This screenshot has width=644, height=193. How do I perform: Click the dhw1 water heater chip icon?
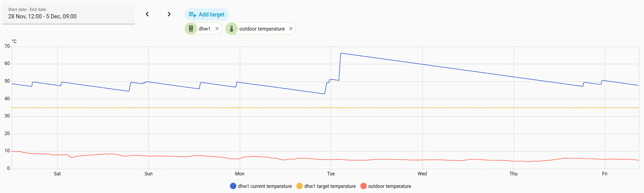tap(191, 29)
